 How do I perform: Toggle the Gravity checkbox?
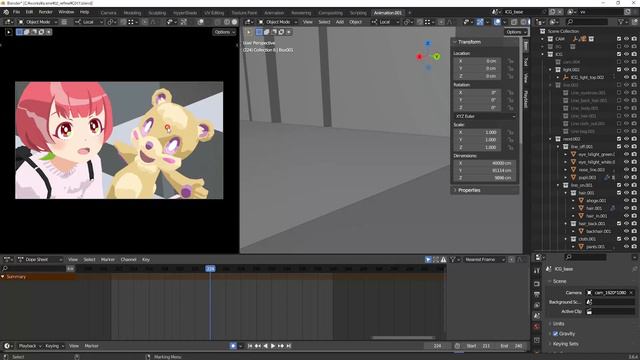click(x=555, y=334)
